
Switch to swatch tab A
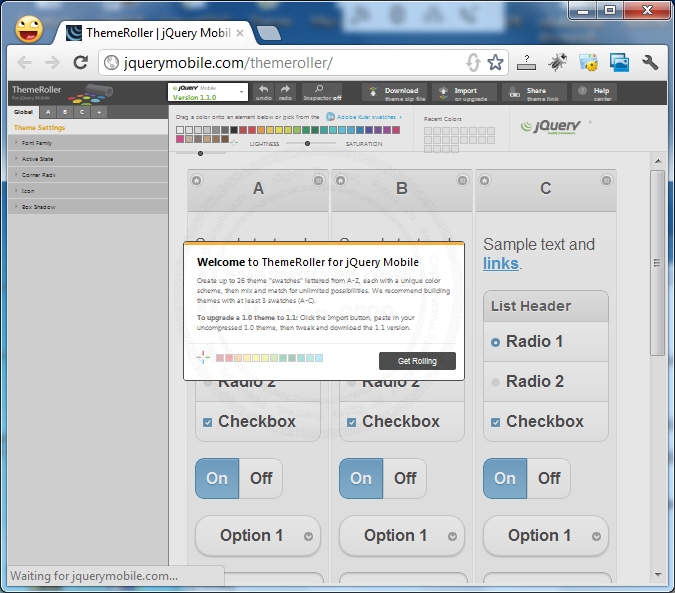click(x=48, y=112)
